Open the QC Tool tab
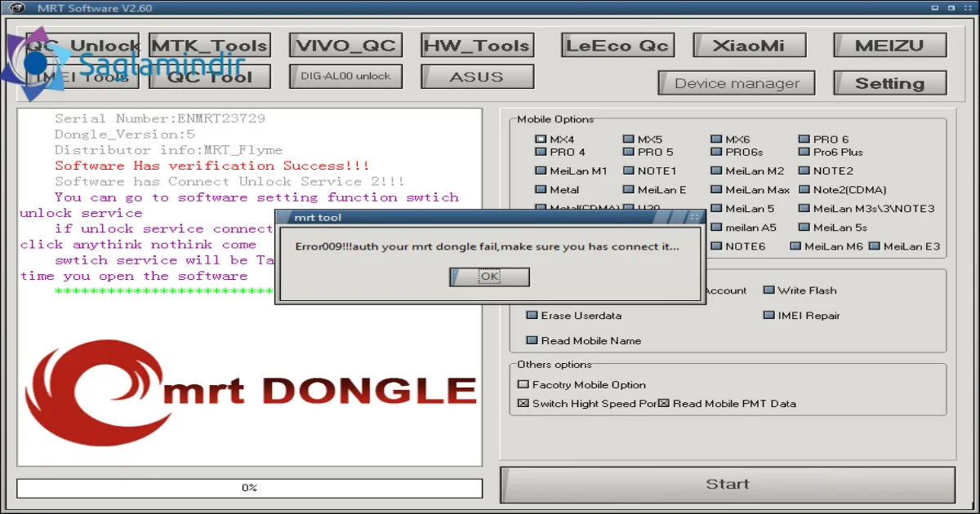The height and width of the screenshot is (514, 980). (210, 77)
